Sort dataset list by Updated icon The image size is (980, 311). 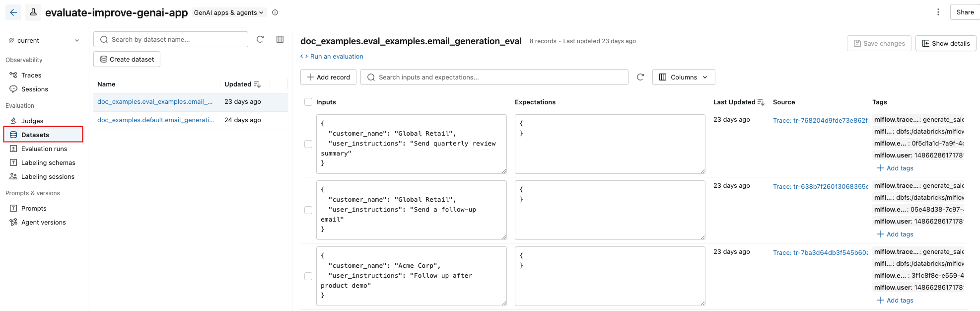click(257, 84)
